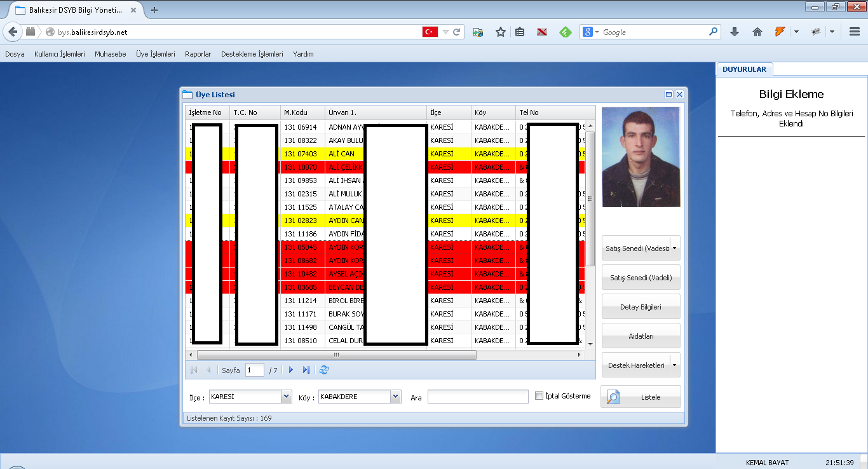Open the Raporlar menu

point(198,54)
